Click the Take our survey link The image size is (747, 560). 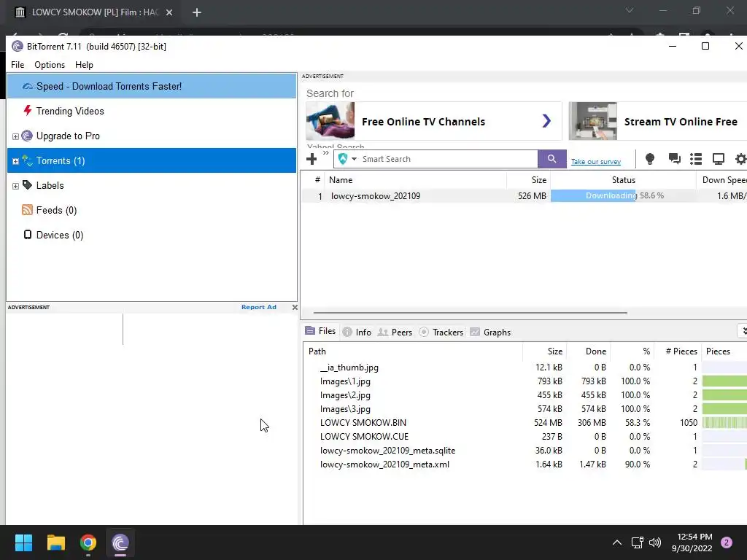pyautogui.click(x=596, y=161)
